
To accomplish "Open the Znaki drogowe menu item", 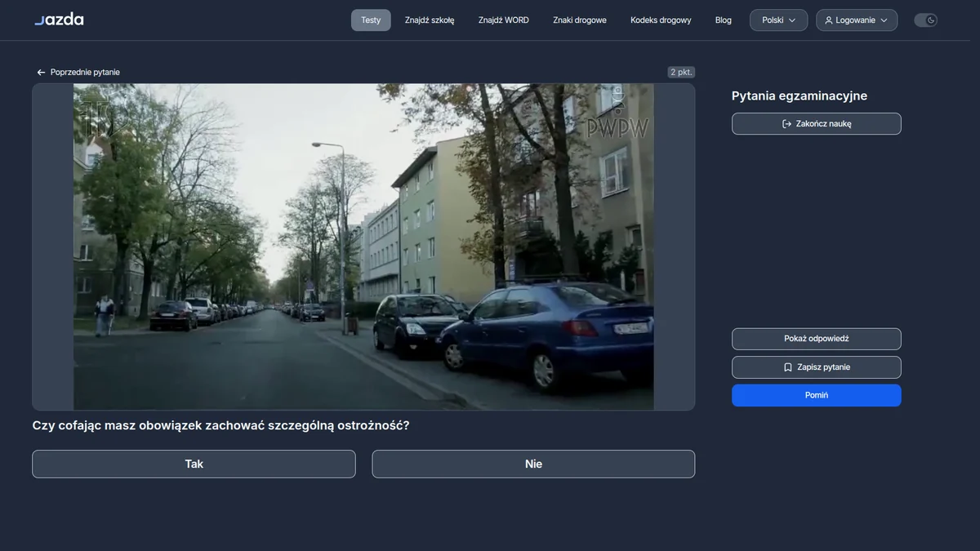I will click(580, 20).
